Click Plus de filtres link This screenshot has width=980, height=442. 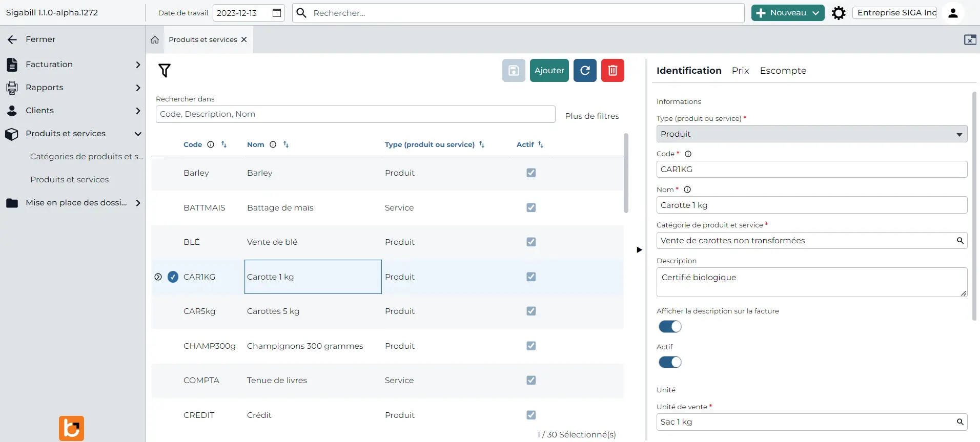[x=592, y=116]
